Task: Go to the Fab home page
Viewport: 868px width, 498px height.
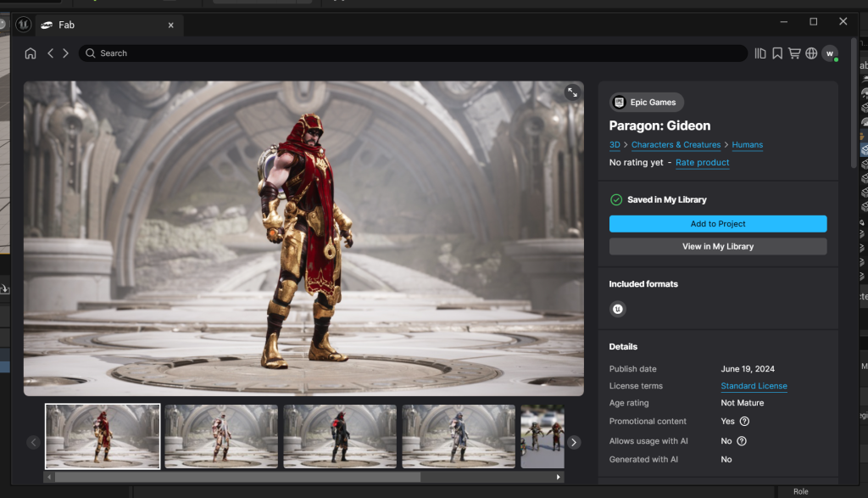Action: [31, 53]
